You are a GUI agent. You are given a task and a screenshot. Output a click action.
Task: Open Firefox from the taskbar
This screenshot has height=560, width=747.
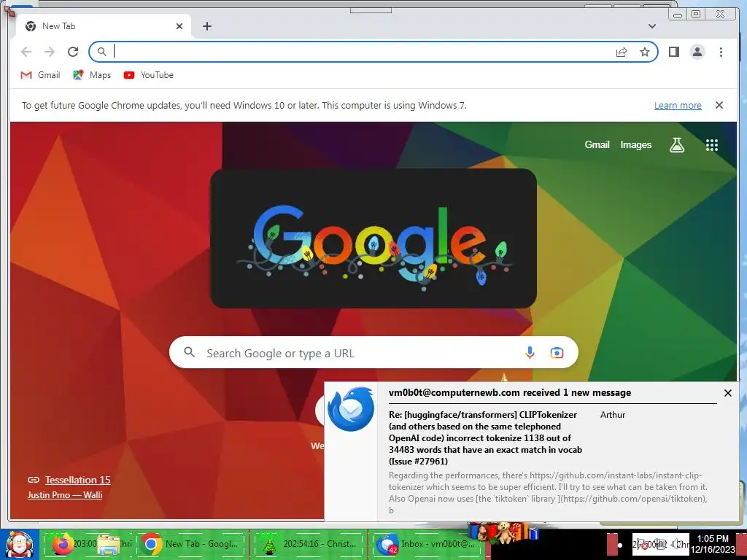(x=63, y=544)
